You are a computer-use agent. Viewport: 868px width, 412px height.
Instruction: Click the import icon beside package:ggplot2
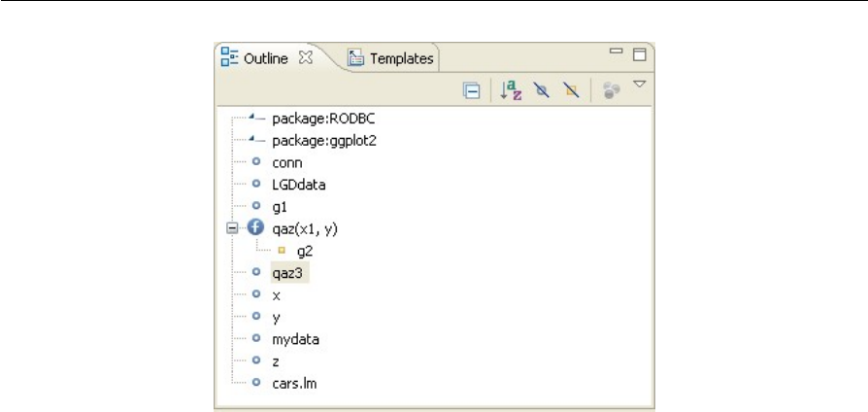(255, 140)
